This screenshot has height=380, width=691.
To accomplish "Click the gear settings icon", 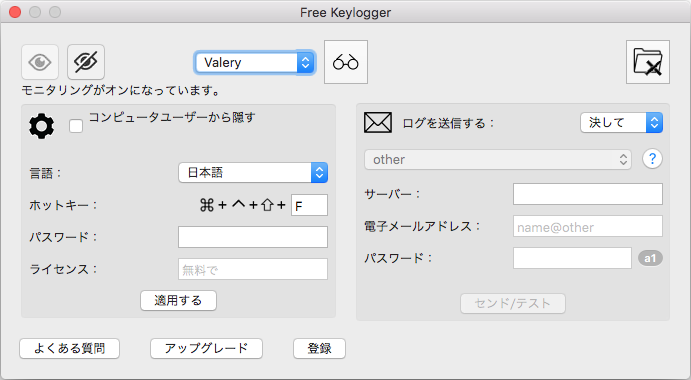I will coord(42,127).
